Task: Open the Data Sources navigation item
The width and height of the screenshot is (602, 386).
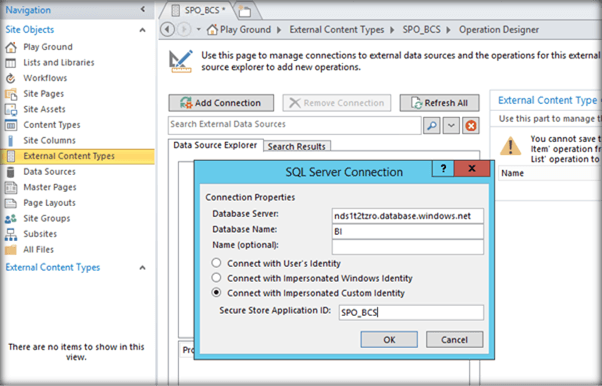Action: pos(50,172)
